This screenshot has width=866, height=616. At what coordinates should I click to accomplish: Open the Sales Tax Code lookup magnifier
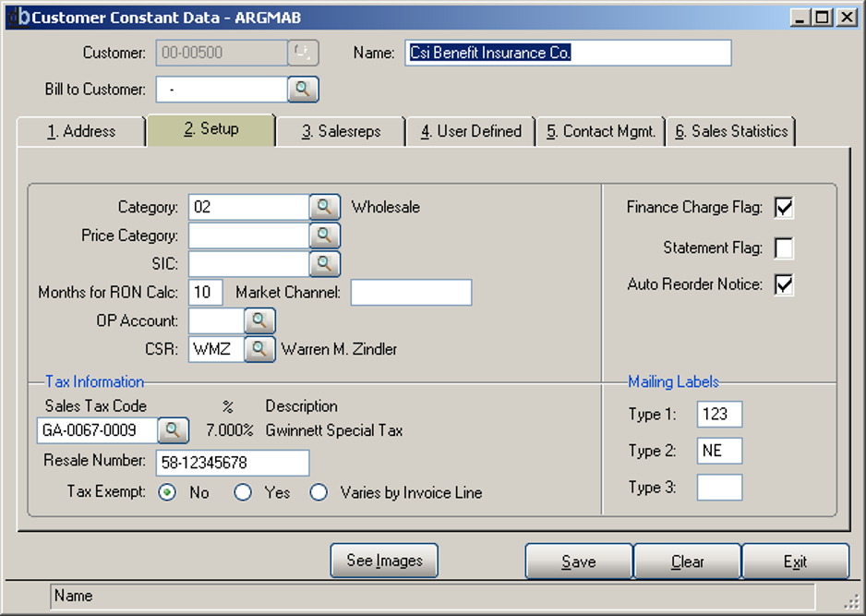pos(174,430)
